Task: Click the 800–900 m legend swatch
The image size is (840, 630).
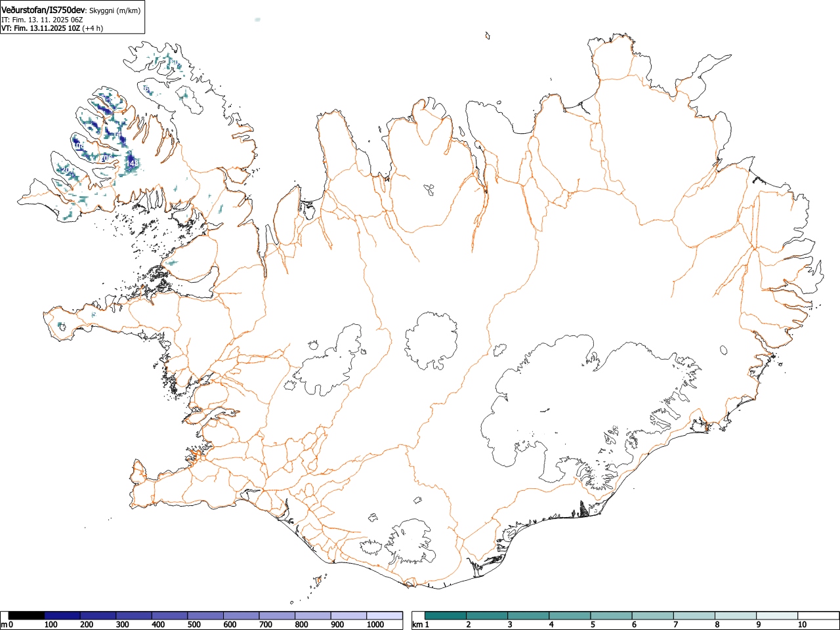Action: [x=313, y=616]
